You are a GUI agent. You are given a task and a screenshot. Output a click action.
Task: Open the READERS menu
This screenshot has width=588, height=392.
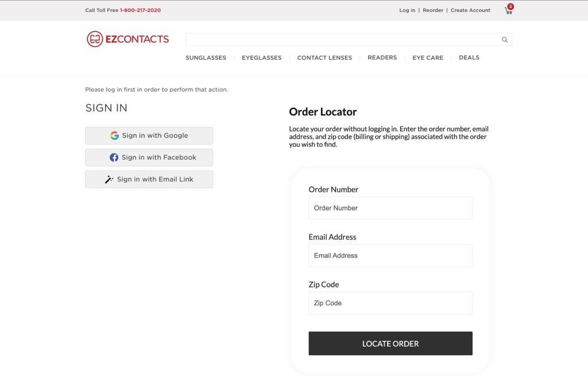pos(381,57)
